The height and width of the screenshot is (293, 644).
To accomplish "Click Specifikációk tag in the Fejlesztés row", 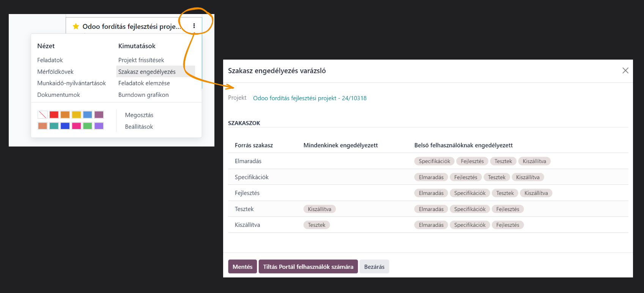I will [470, 193].
